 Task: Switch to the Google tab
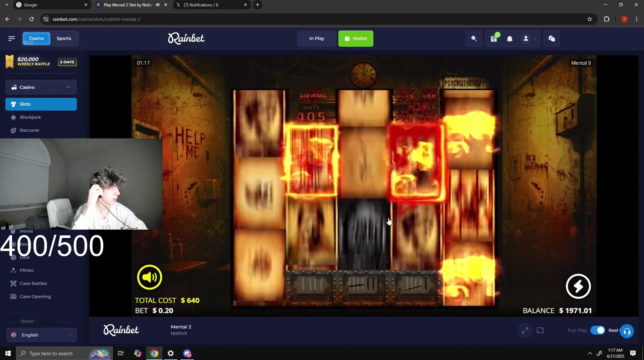pyautogui.click(x=52, y=5)
